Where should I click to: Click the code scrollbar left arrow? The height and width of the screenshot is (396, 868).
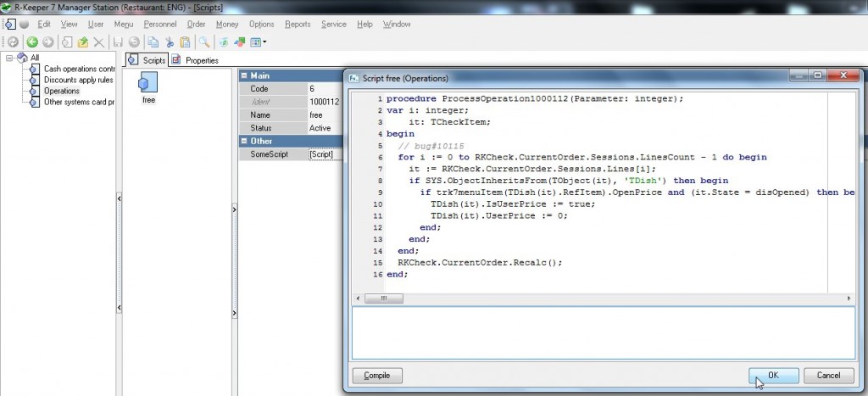coord(359,298)
